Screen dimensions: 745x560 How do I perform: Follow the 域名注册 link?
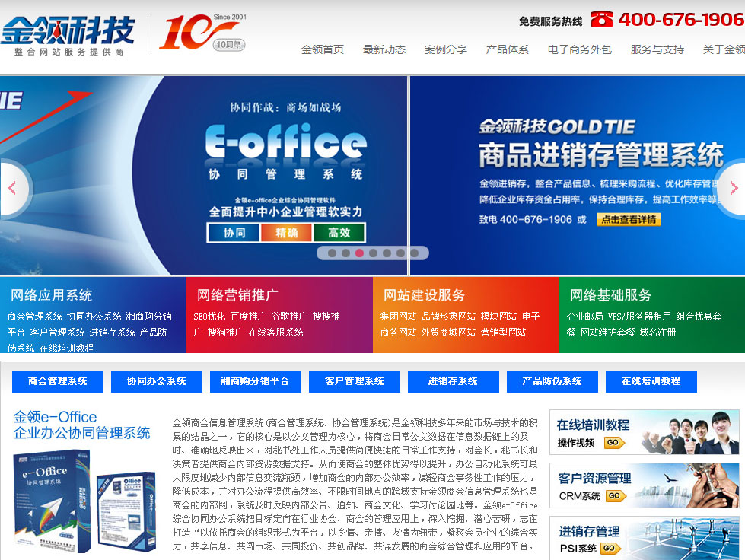657,332
